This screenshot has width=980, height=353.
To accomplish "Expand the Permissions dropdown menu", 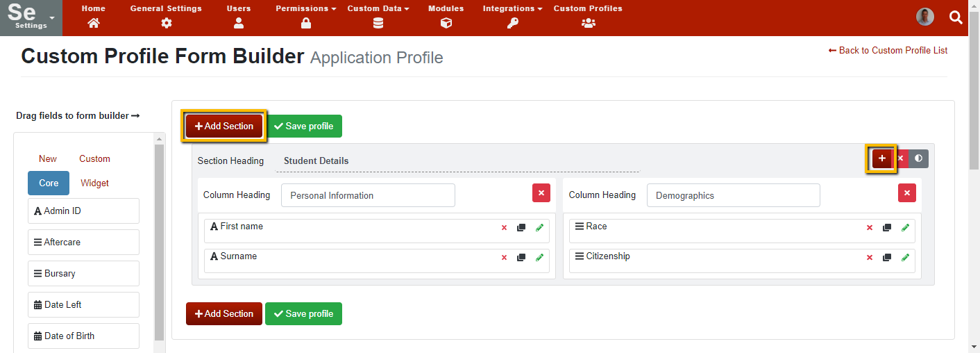I will [305, 16].
